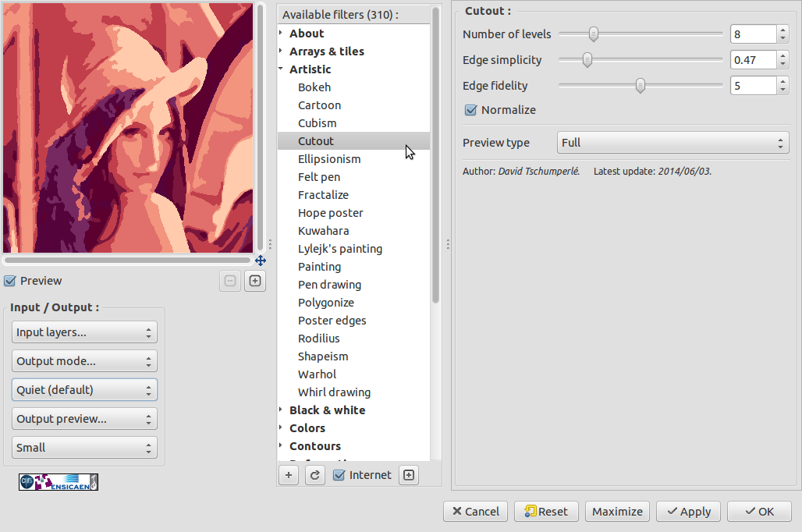Select Lylejk's painting filter
The width and height of the screenshot is (802, 532).
tap(340, 249)
